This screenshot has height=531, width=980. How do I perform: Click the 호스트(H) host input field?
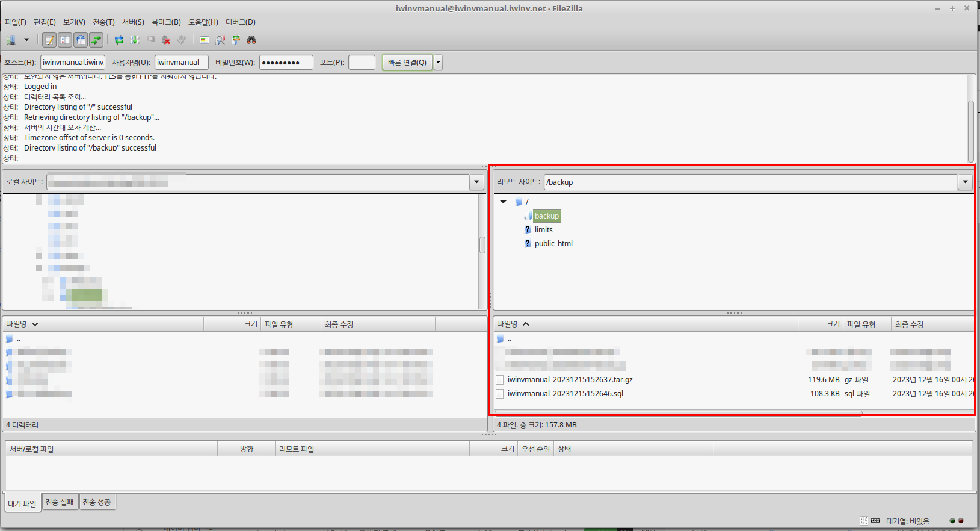[73, 62]
